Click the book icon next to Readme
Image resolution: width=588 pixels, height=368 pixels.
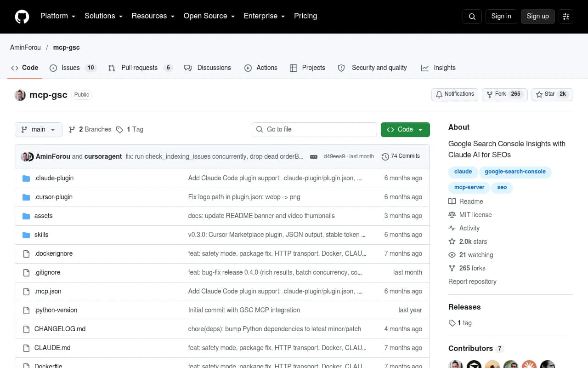[x=452, y=201]
